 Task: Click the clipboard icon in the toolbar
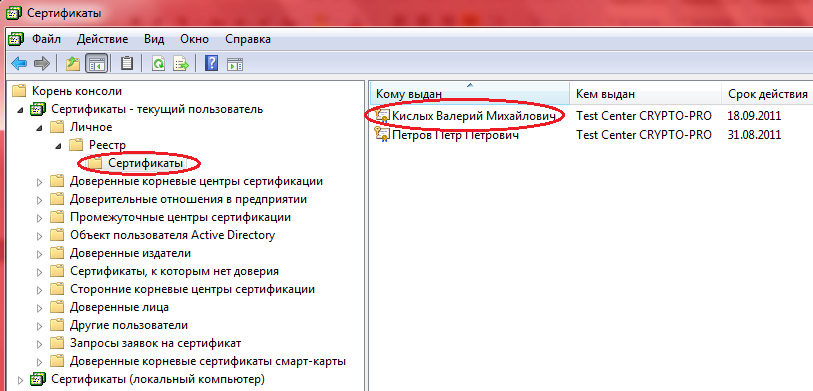click(x=127, y=64)
